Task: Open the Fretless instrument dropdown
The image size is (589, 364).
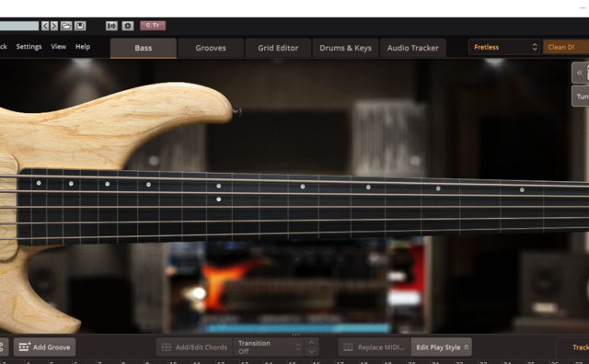Action: point(504,47)
